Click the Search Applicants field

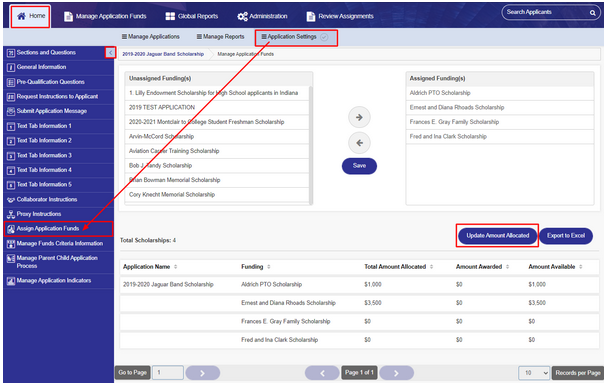point(545,12)
